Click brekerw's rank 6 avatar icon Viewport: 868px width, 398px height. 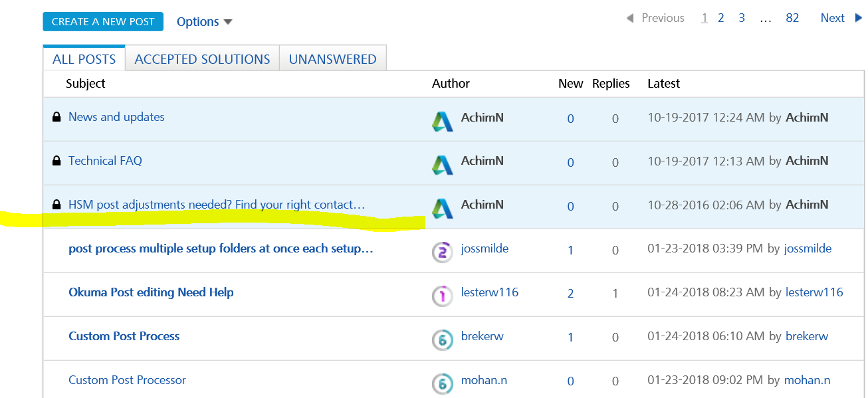pos(443,339)
